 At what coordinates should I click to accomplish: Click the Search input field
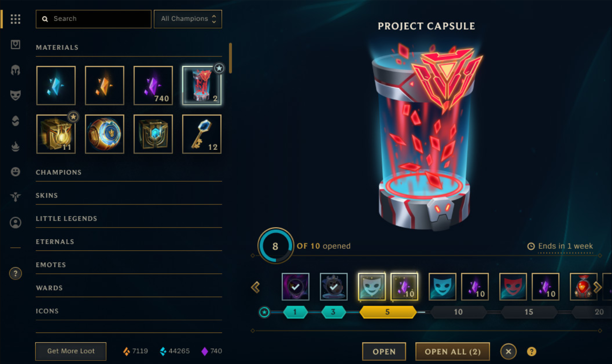[x=94, y=19]
